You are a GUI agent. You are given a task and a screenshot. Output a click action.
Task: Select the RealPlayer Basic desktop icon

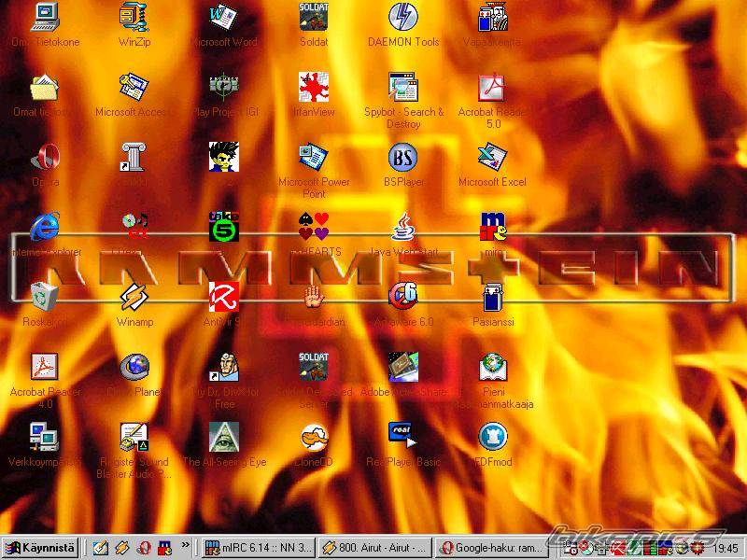[x=403, y=437]
